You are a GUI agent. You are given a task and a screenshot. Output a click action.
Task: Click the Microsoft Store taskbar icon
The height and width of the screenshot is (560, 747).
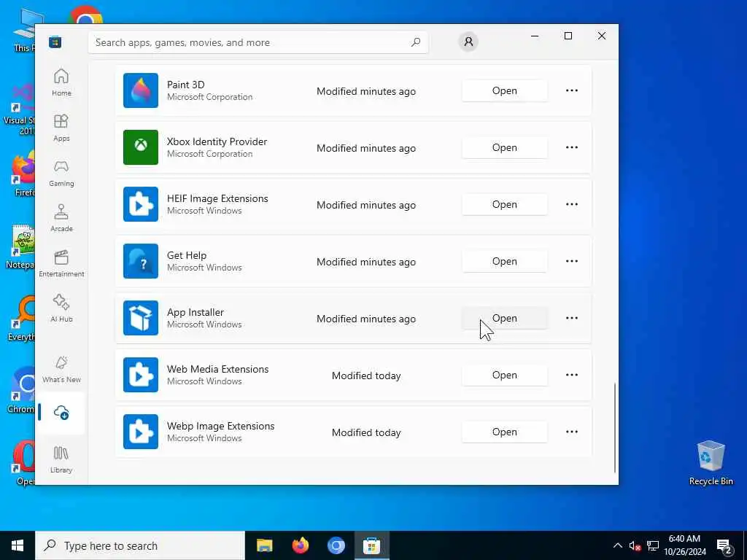coord(371,545)
